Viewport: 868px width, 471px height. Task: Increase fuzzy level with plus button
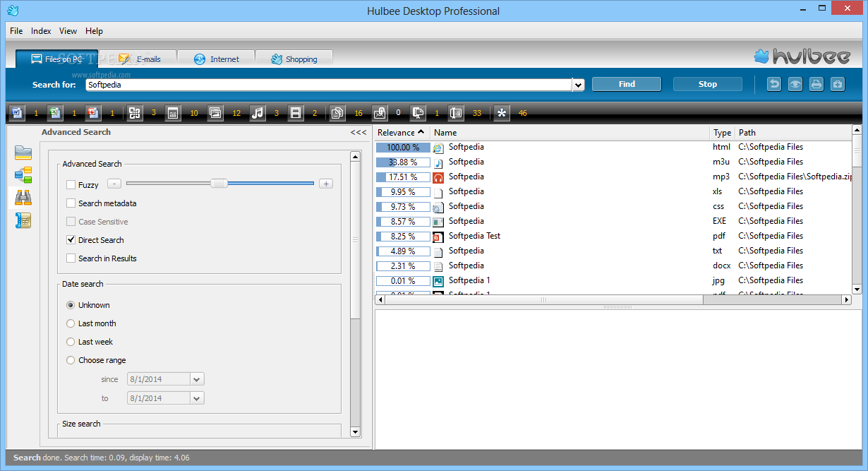coord(326,184)
